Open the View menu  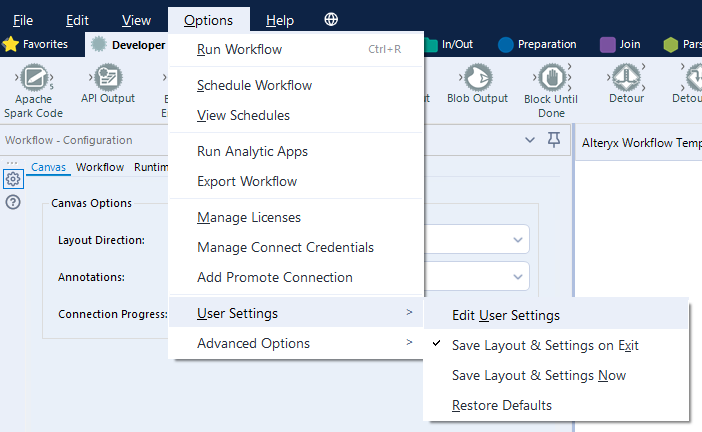coord(136,20)
